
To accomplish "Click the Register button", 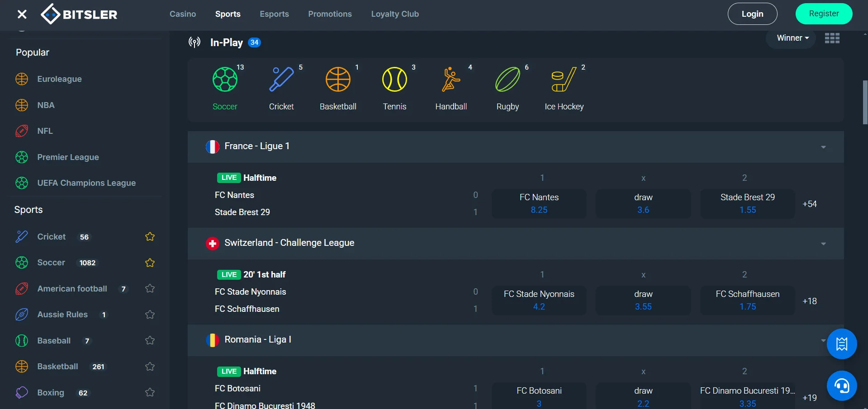I will click(x=824, y=14).
